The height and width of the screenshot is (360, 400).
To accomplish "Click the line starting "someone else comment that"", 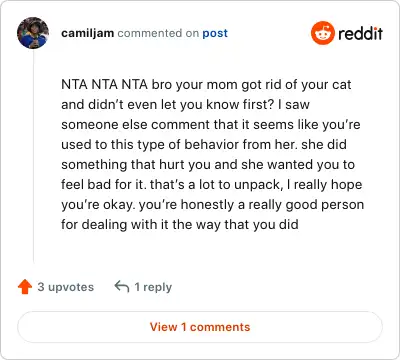I will coord(211,125).
